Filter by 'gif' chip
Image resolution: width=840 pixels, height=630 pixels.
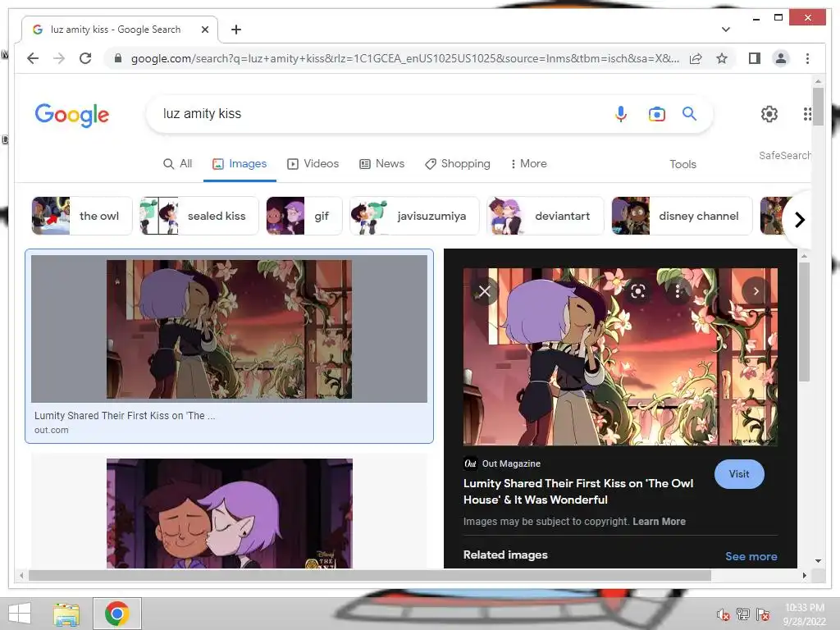[x=304, y=216]
